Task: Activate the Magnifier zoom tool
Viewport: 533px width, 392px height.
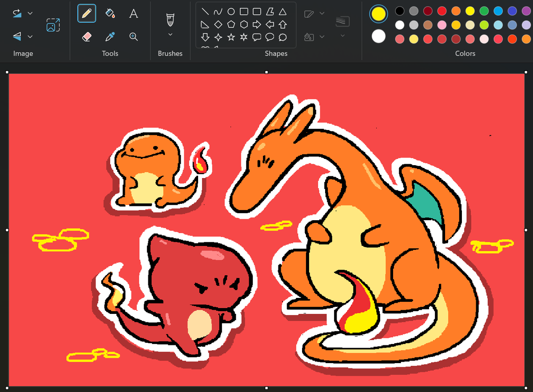Action: pos(133,37)
